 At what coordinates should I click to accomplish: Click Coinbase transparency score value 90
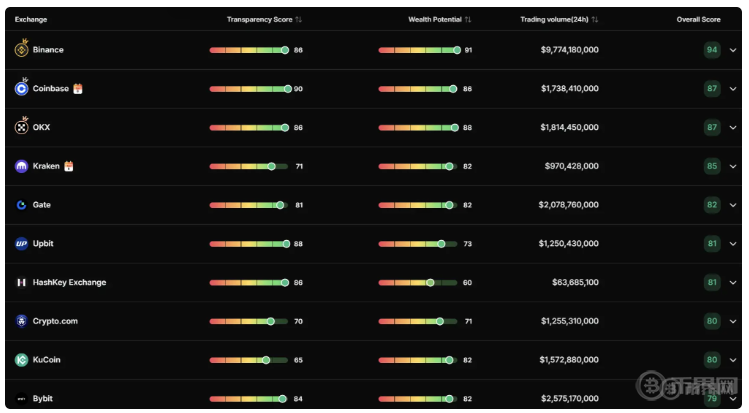pyautogui.click(x=298, y=89)
